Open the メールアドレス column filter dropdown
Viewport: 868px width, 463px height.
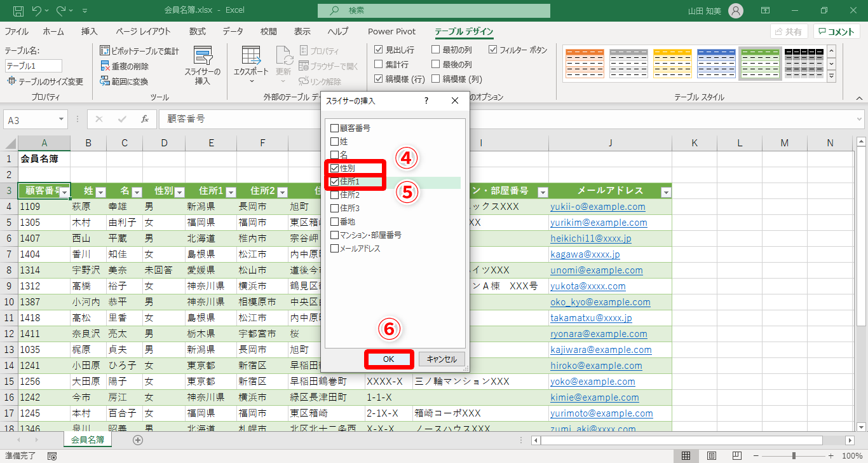665,192
